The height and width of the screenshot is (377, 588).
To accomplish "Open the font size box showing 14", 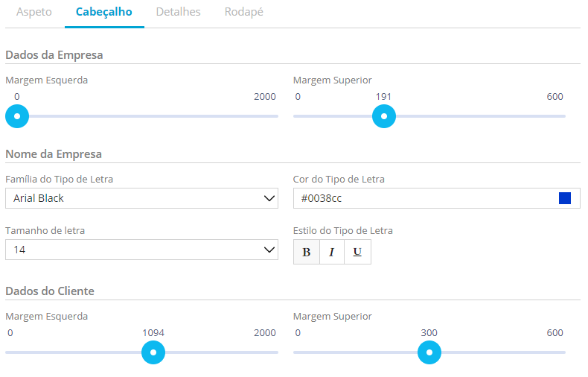I will [134, 250].
